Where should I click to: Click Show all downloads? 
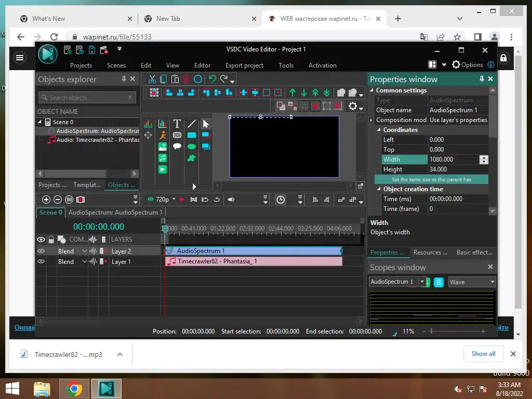pyautogui.click(x=484, y=354)
